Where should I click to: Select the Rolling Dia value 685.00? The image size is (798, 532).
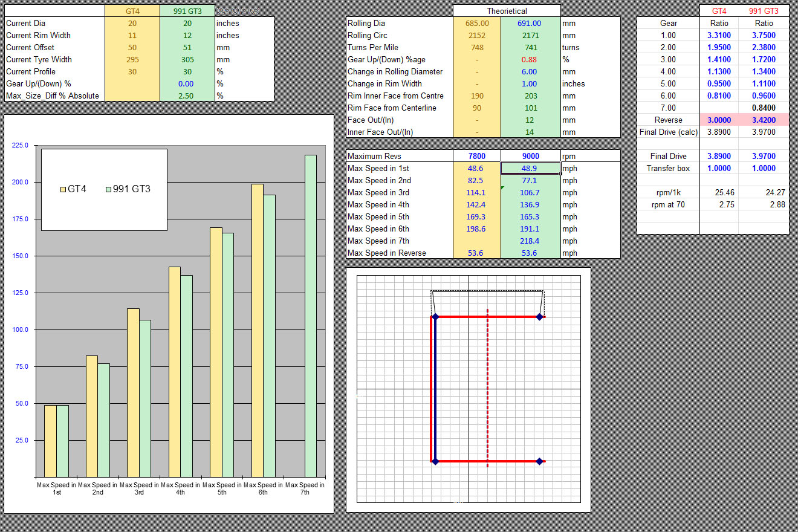point(477,24)
